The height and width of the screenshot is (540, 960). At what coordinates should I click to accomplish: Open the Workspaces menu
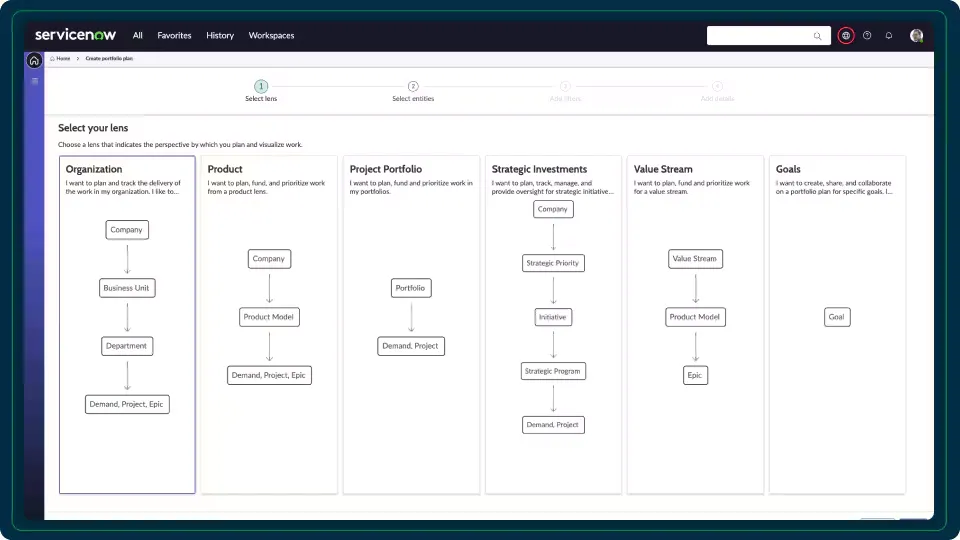click(271, 36)
